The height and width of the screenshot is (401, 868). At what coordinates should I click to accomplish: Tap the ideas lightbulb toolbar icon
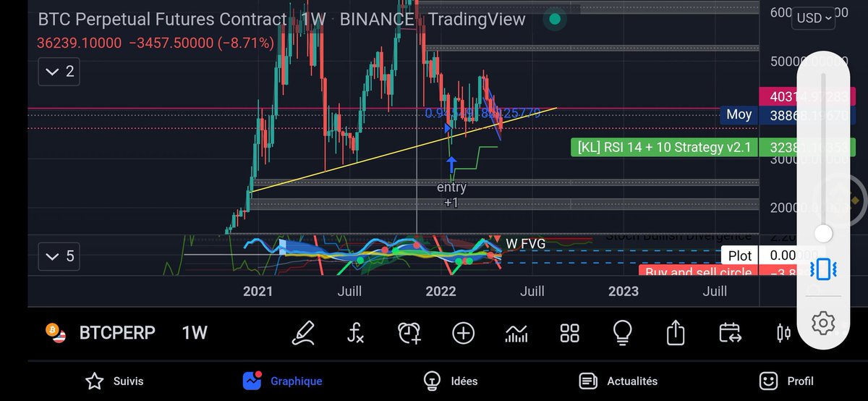click(x=622, y=333)
